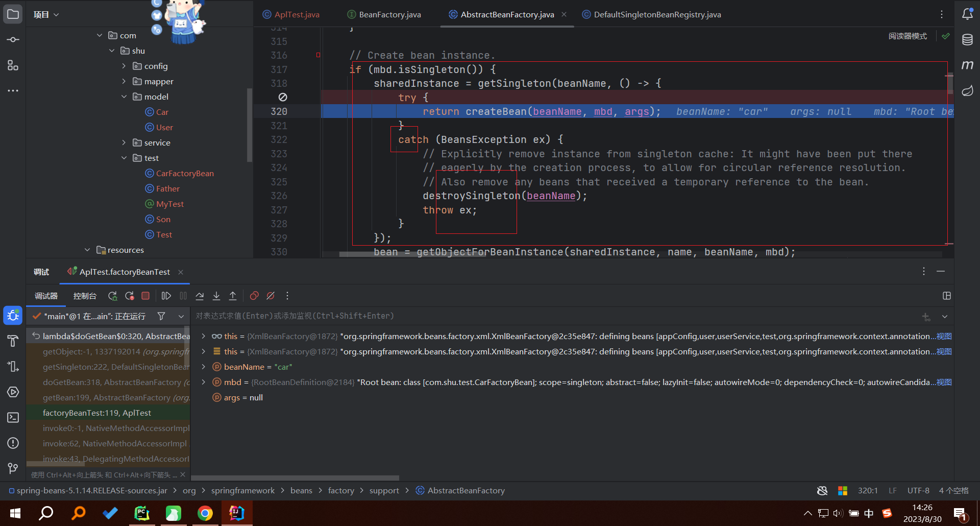Screen dimensions: 980x526
Task: Stop the debug session
Action: 145,296
